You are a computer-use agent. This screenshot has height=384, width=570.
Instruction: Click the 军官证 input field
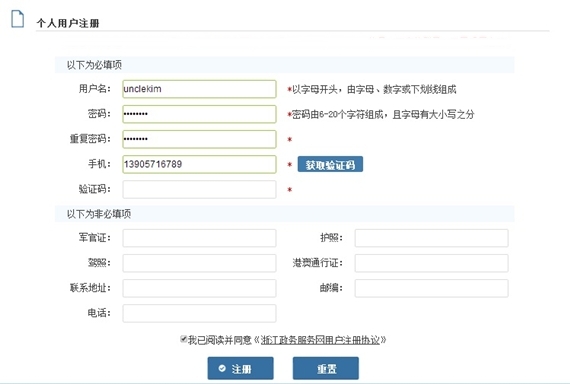tap(199, 238)
